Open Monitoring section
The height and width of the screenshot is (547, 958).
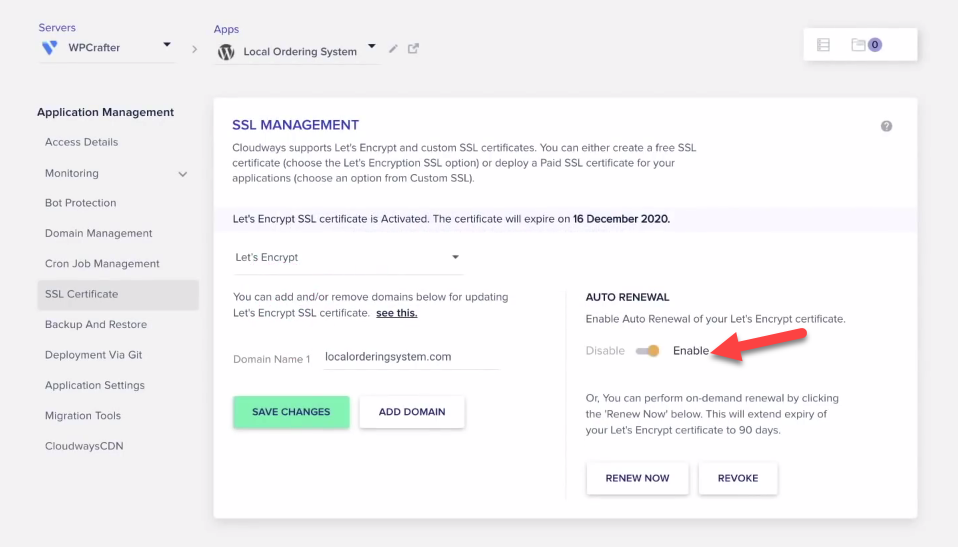[71, 173]
